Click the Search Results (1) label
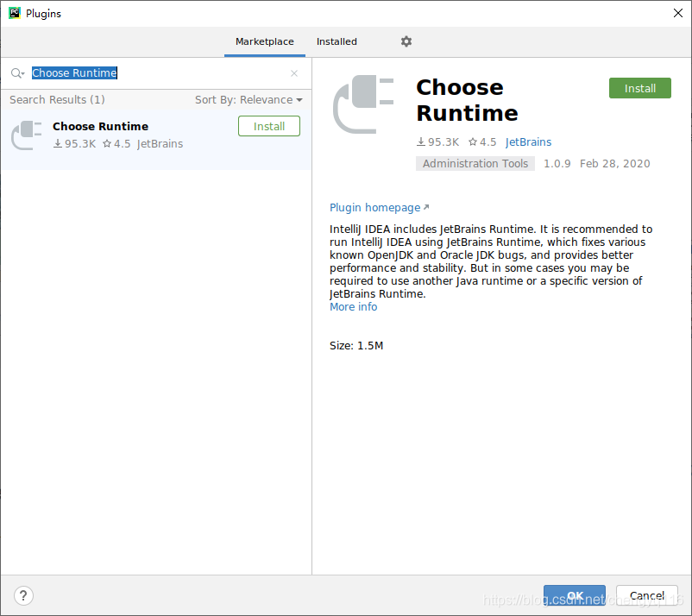Viewport: 692px width, 616px height. (57, 100)
